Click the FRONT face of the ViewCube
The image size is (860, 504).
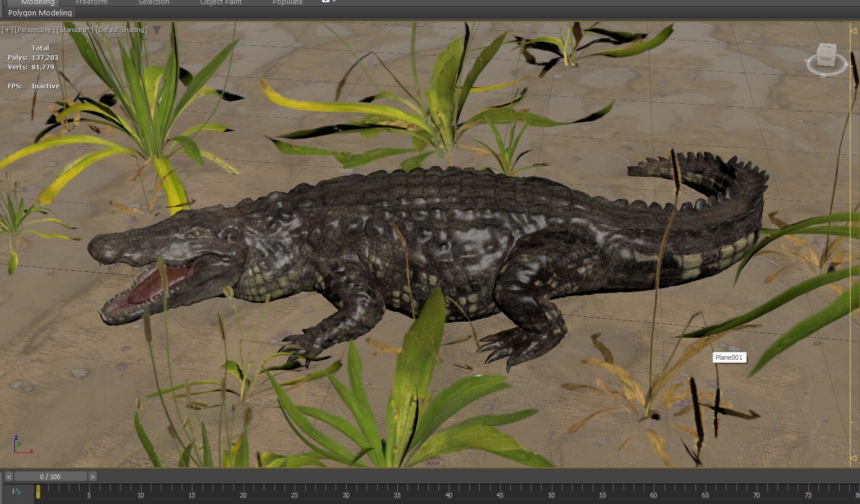(x=826, y=59)
